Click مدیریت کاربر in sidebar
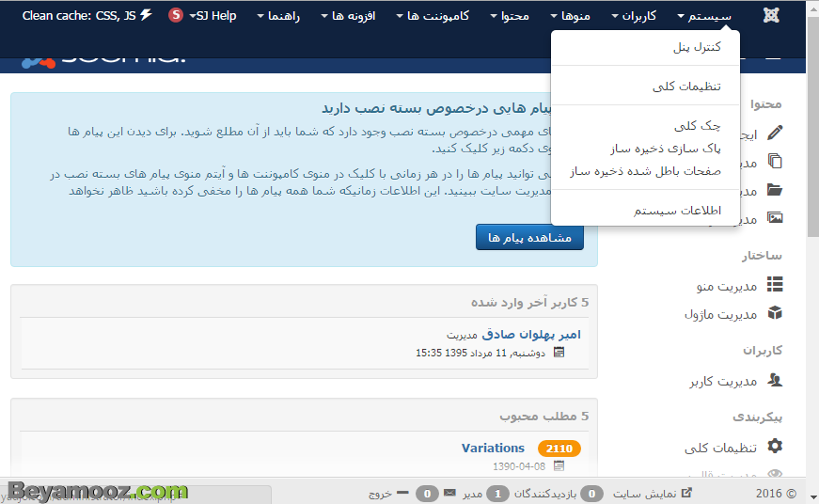This screenshot has height=504, width=819. (723, 381)
